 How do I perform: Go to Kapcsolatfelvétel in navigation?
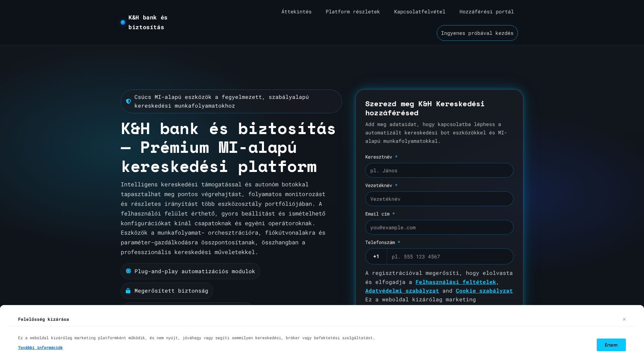(x=420, y=12)
